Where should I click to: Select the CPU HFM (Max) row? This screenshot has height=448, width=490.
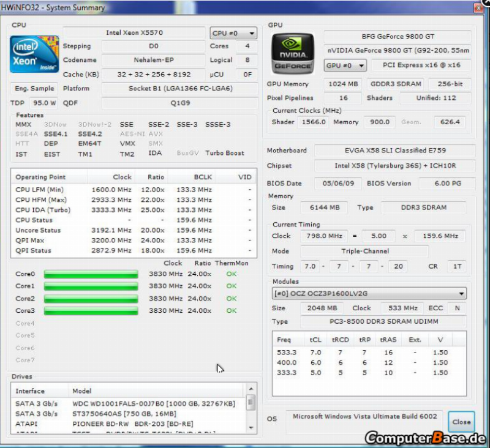coord(134,200)
